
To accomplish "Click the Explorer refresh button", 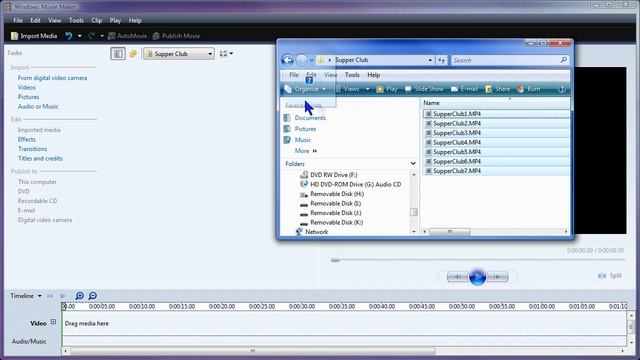I will click(442, 60).
